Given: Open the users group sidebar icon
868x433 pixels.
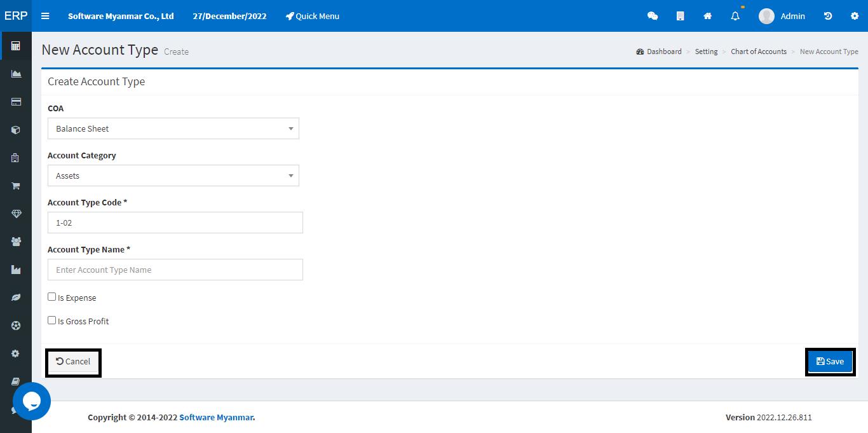Looking at the screenshot, I should (x=16, y=242).
